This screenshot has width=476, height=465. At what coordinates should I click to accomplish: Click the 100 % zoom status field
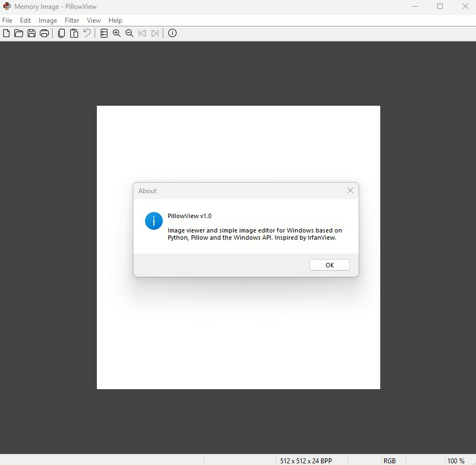tap(456, 461)
